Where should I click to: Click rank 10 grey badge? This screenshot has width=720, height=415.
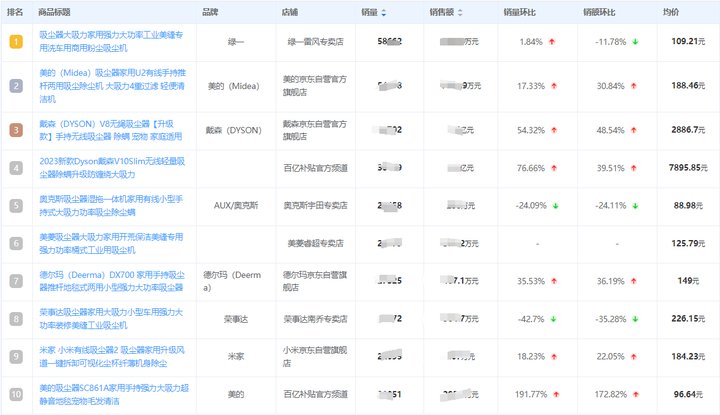[x=16, y=394]
